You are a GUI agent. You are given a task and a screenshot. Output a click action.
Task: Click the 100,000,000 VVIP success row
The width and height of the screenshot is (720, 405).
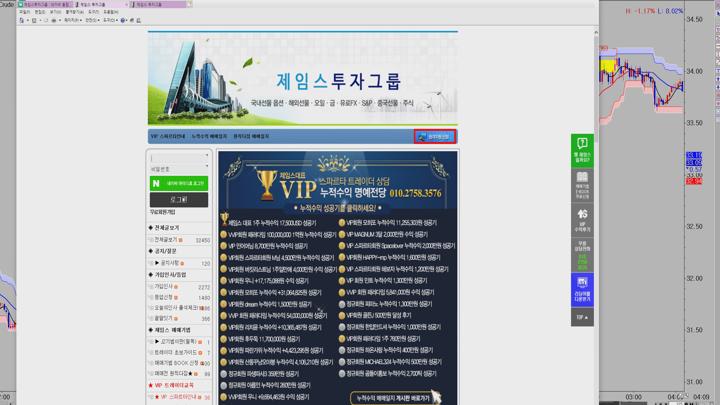tap(278, 234)
